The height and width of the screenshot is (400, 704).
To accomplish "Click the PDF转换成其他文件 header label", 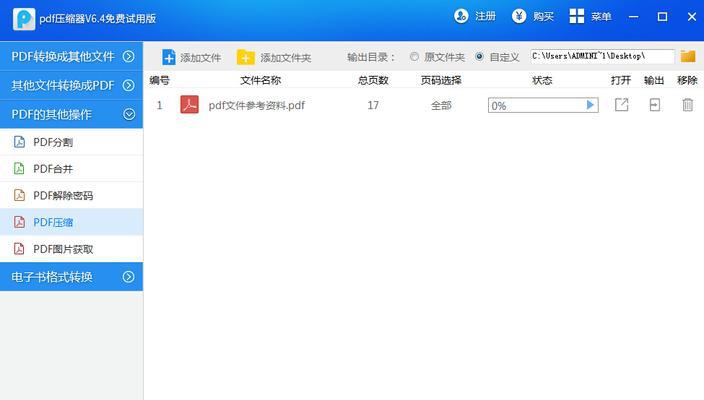I will 63,57.
